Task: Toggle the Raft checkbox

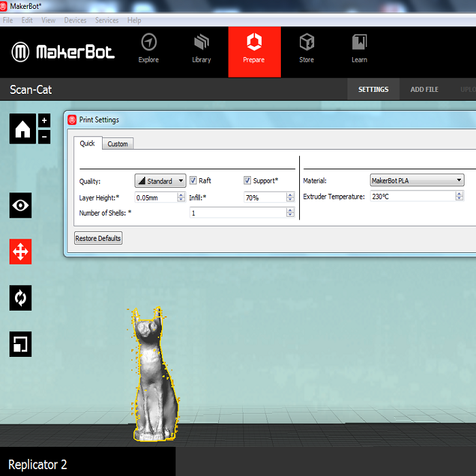Action: point(193,180)
